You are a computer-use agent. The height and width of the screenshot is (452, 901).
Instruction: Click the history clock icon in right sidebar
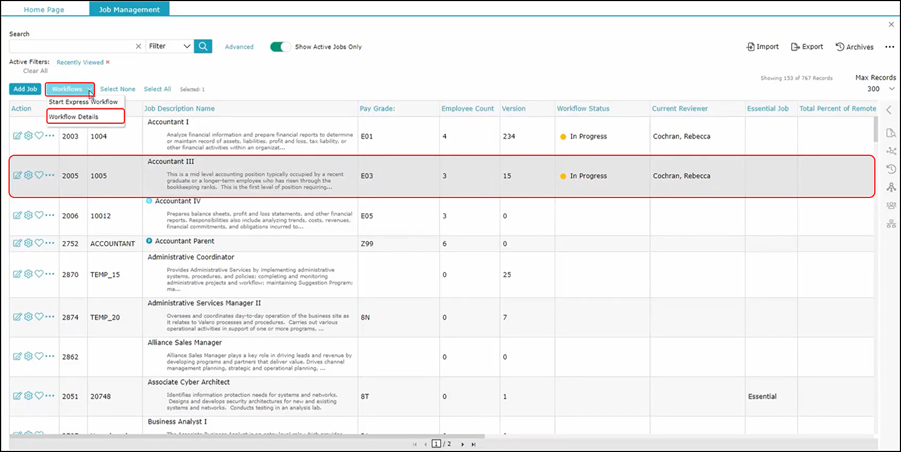click(891, 169)
